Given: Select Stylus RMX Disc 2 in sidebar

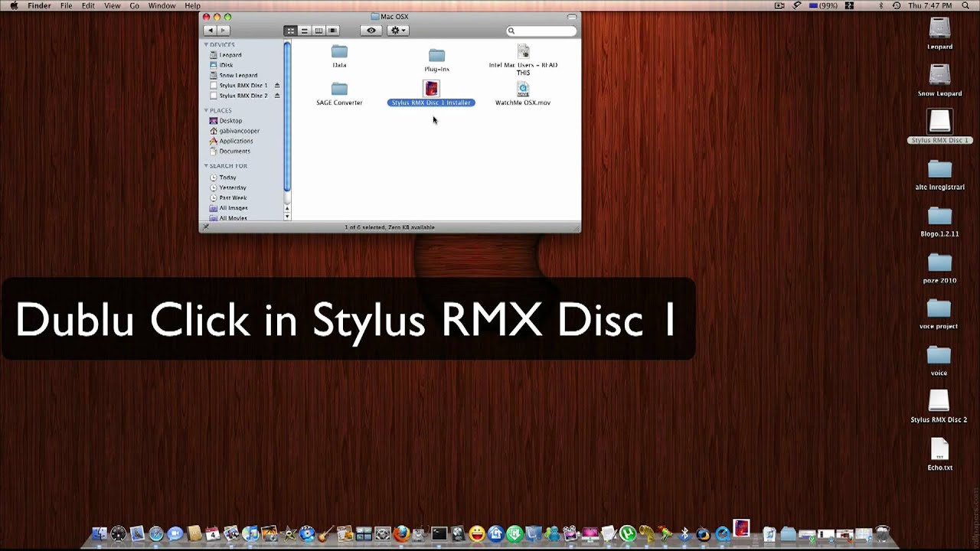Looking at the screenshot, I should coord(238,96).
